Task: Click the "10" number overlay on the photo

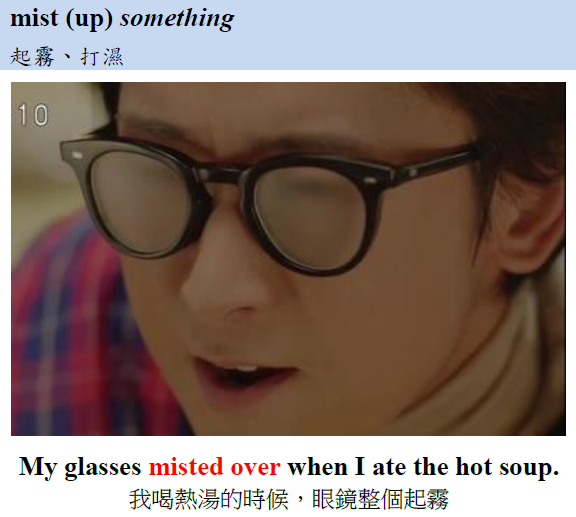Action: (33, 115)
